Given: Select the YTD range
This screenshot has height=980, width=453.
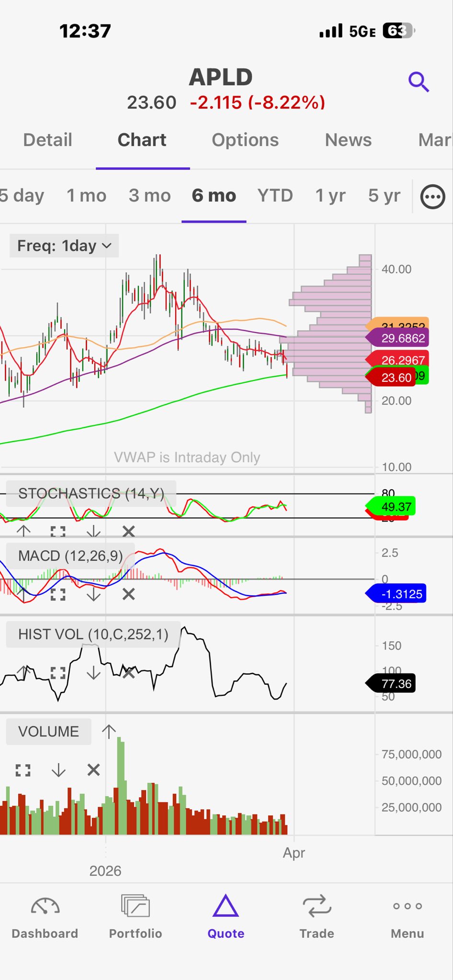Looking at the screenshot, I should click(x=275, y=196).
